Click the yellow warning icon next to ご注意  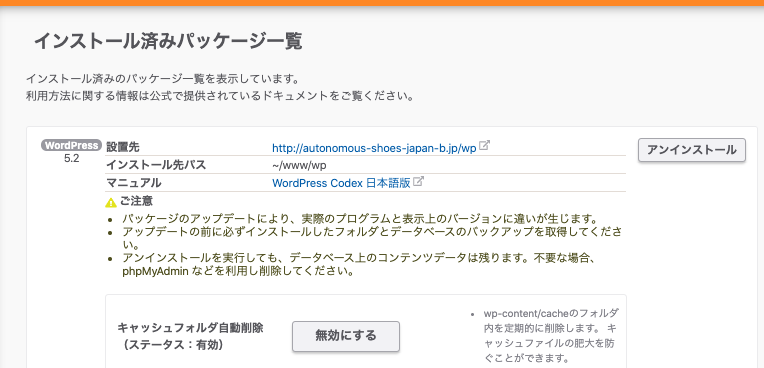coord(111,202)
